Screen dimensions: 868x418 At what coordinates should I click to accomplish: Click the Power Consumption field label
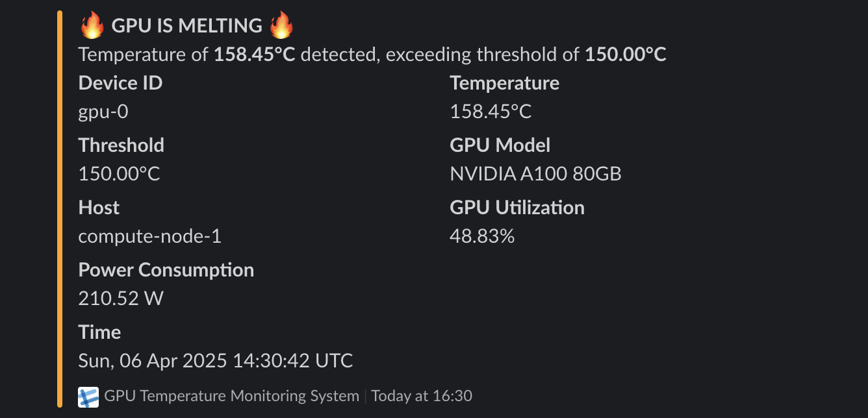pos(166,270)
